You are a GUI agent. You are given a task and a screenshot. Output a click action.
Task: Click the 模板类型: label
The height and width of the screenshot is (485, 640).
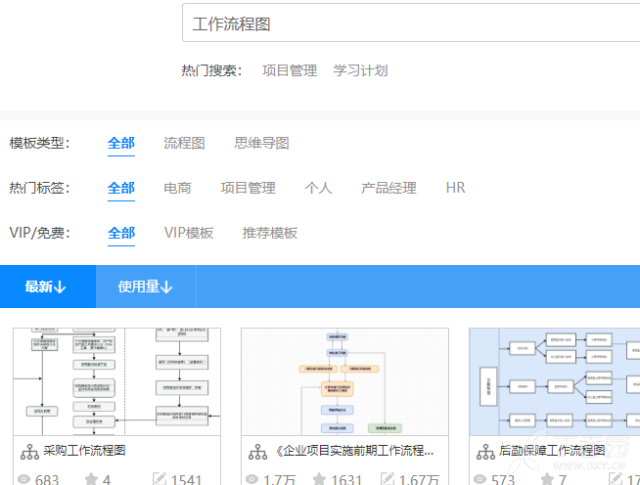click(x=40, y=143)
